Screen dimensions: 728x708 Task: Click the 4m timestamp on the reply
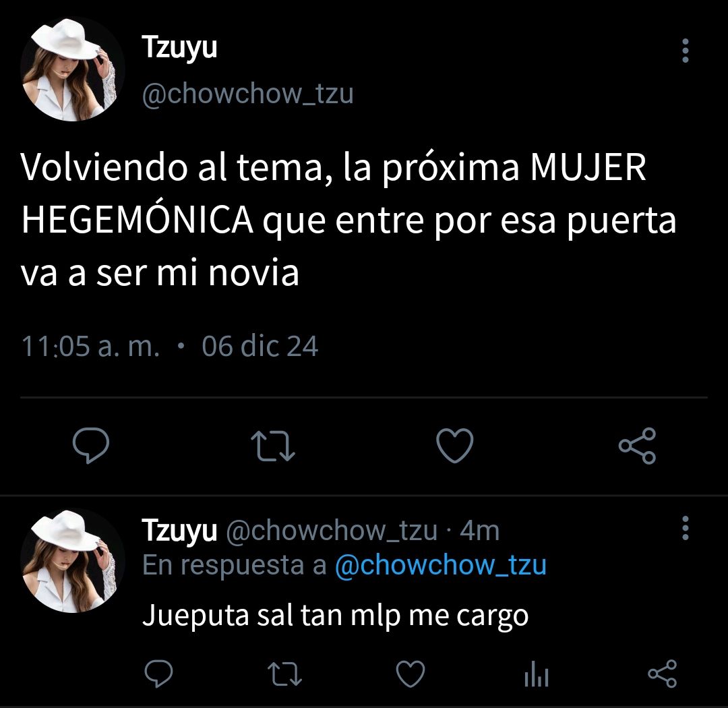click(480, 531)
